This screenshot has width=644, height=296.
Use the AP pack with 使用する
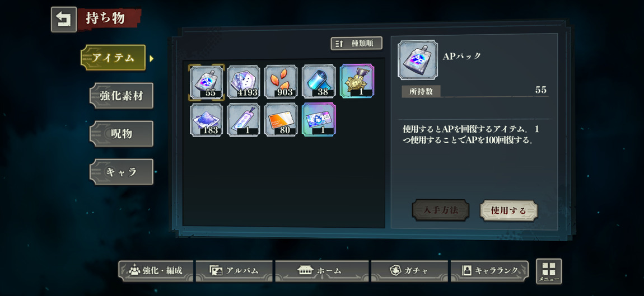(508, 210)
